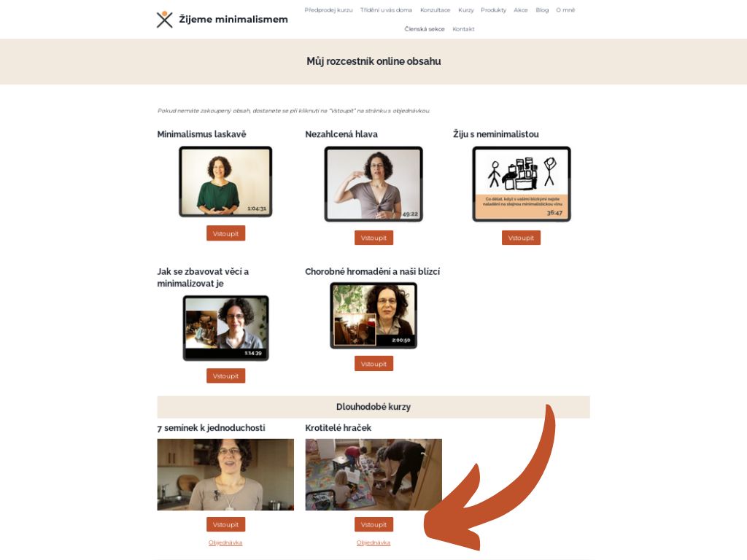Open the Blog menu link
The width and height of the screenshot is (747, 560).
(542, 10)
